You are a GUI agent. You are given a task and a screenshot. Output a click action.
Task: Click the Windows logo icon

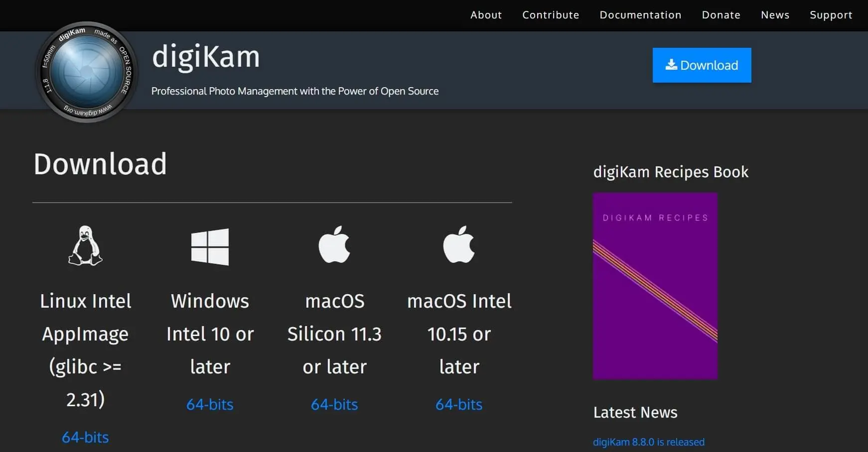point(210,247)
